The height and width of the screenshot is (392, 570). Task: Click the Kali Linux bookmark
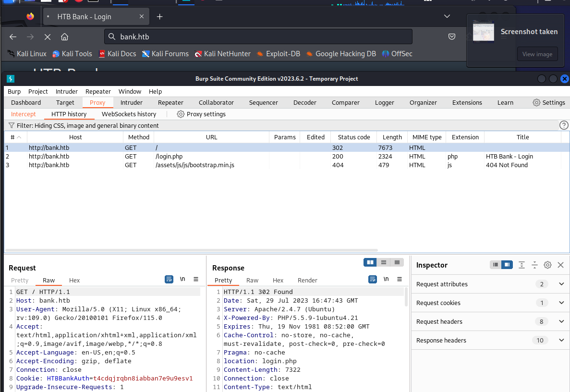pos(27,54)
